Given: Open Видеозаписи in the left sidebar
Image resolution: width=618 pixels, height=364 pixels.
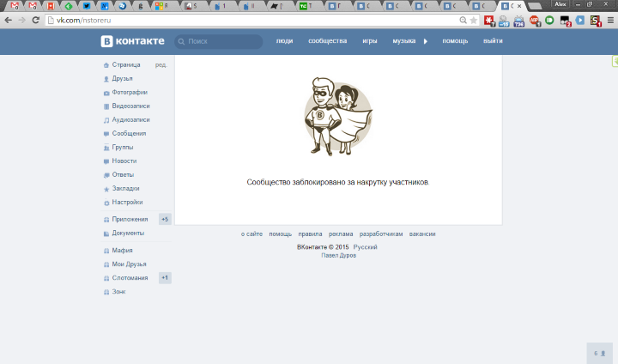Looking at the screenshot, I should pyautogui.click(x=130, y=106).
